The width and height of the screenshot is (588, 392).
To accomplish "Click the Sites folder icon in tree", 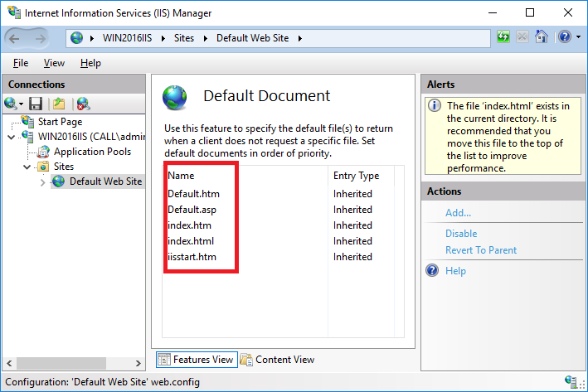I will 43,166.
